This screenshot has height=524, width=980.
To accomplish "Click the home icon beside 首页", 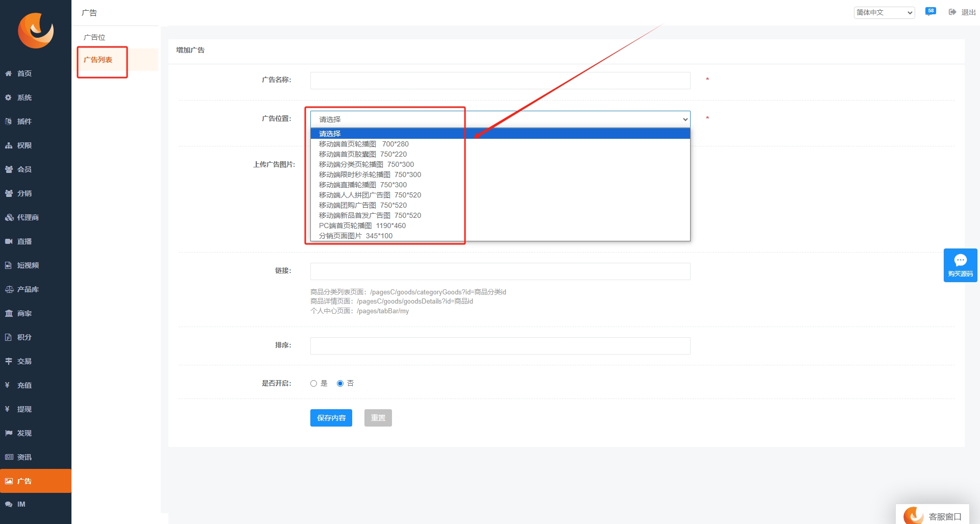I will [x=9, y=73].
